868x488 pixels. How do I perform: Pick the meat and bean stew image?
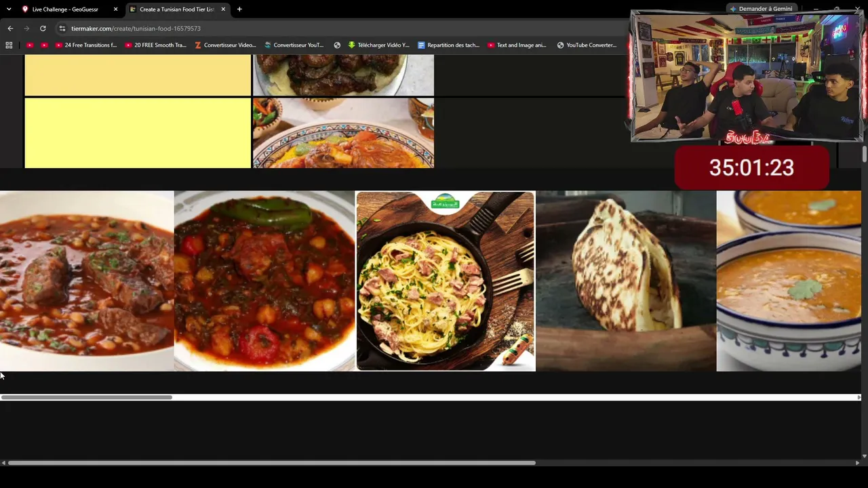pos(87,281)
